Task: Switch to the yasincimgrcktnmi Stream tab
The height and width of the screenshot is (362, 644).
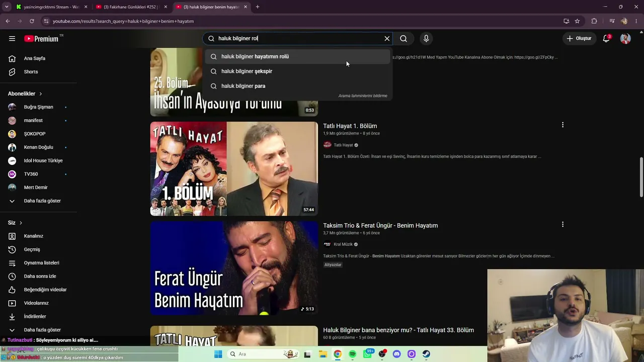Action: click(x=52, y=7)
